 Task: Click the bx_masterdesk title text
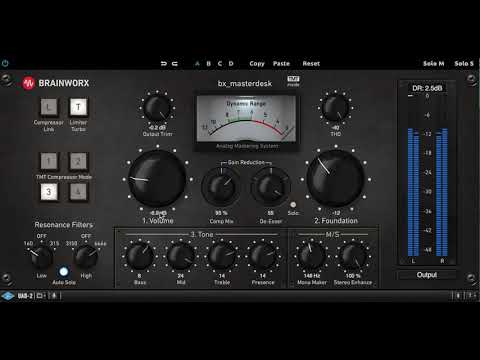245,83
